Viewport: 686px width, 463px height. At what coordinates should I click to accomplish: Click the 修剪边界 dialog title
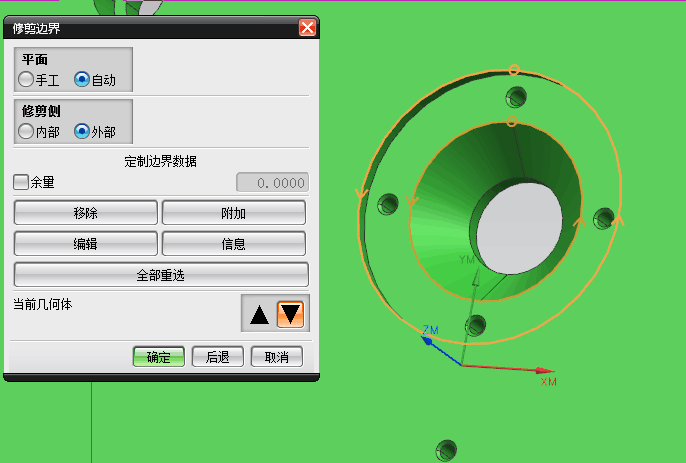(x=36, y=28)
